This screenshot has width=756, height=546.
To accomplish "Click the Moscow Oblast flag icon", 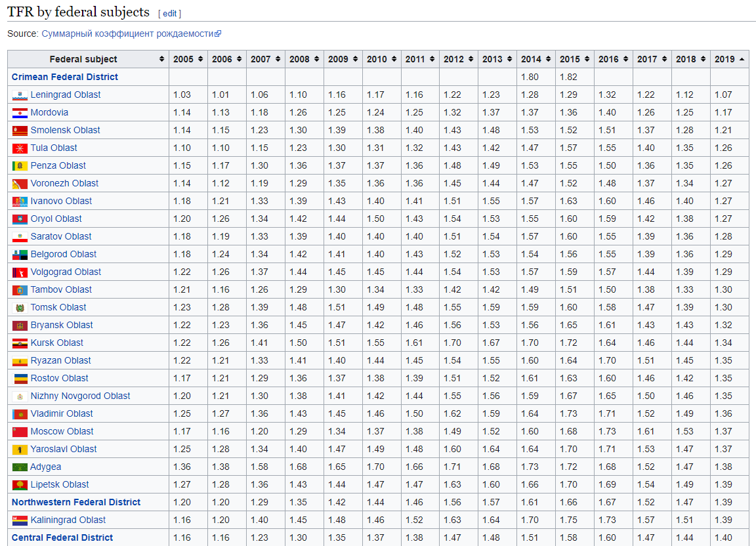I will pyautogui.click(x=20, y=432).
